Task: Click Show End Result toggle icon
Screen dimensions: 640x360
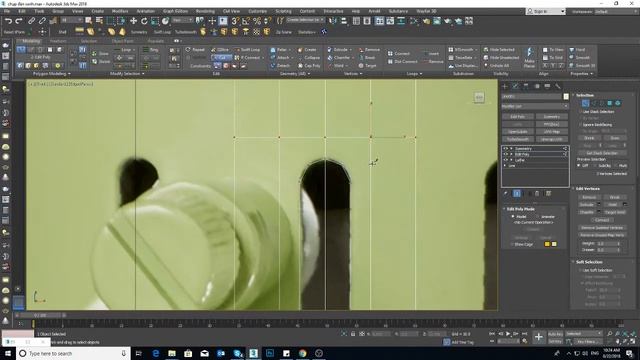Action: 517,193
